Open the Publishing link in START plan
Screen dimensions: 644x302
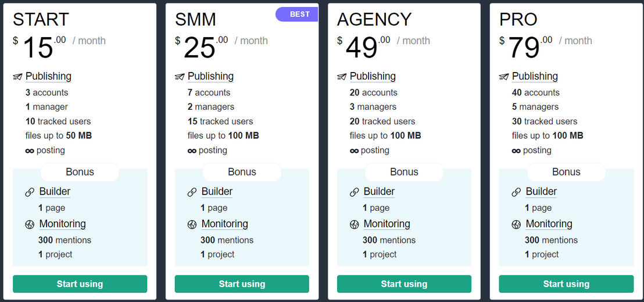(x=48, y=76)
